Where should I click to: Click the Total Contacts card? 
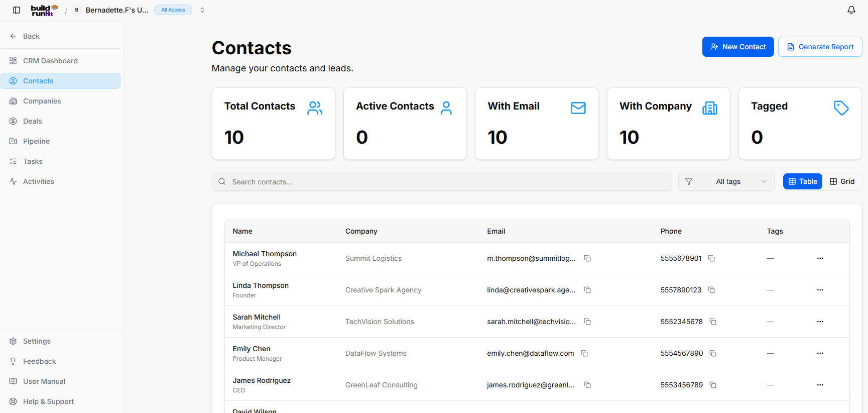coord(274,124)
